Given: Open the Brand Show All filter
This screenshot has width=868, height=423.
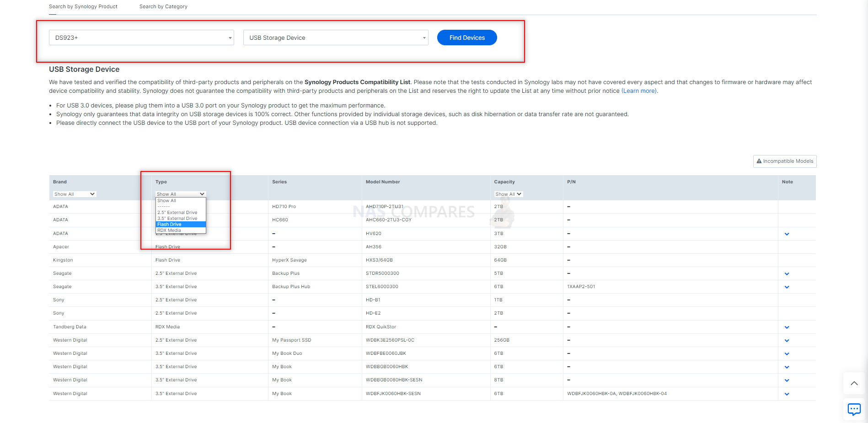Looking at the screenshot, I should click(x=75, y=194).
